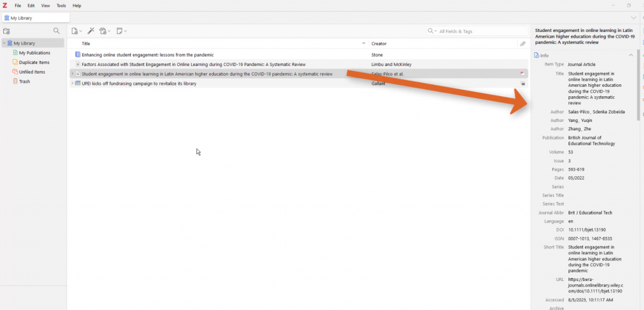Click the All Fields & Tags search box
Image resolution: width=644 pixels, height=310 pixels.
coord(481,31)
